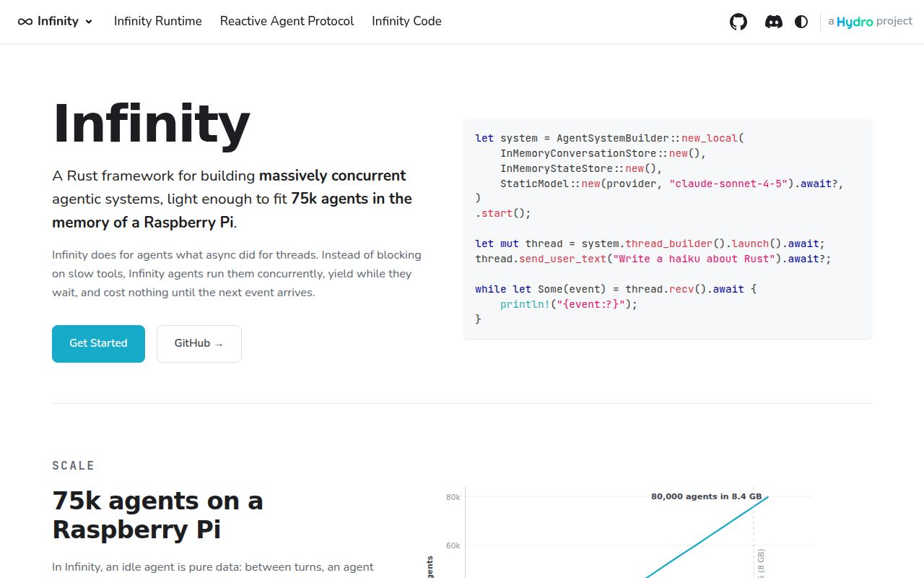Image resolution: width=924 pixels, height=578 pixels.
Task: Click inside the Rust code sample block
Action: pos(668,228)
